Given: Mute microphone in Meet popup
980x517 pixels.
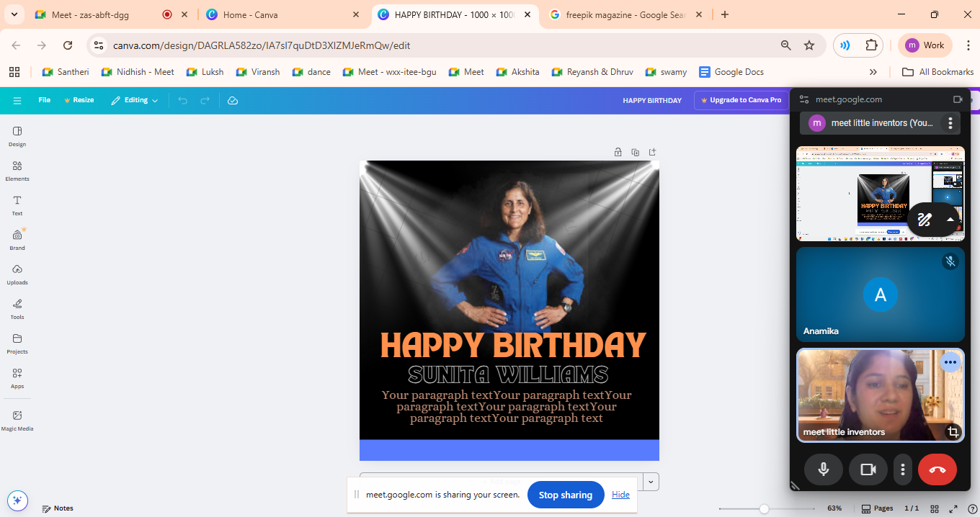Looking at the screenshot, I should (x=824, y=469).
